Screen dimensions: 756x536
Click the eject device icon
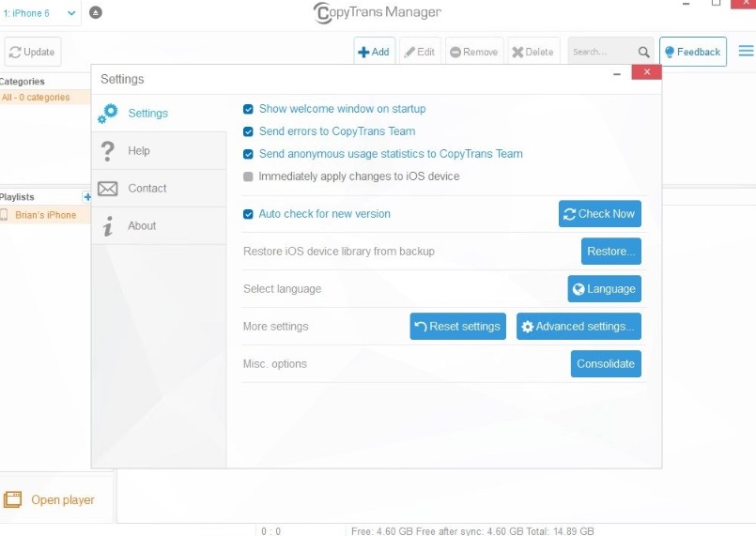[97, 13]
